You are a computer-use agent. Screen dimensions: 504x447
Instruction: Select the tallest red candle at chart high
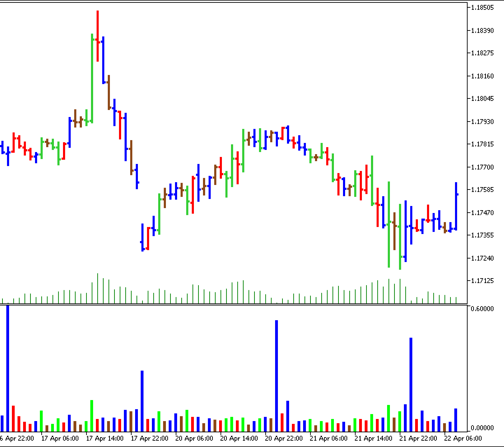[98, 36]
